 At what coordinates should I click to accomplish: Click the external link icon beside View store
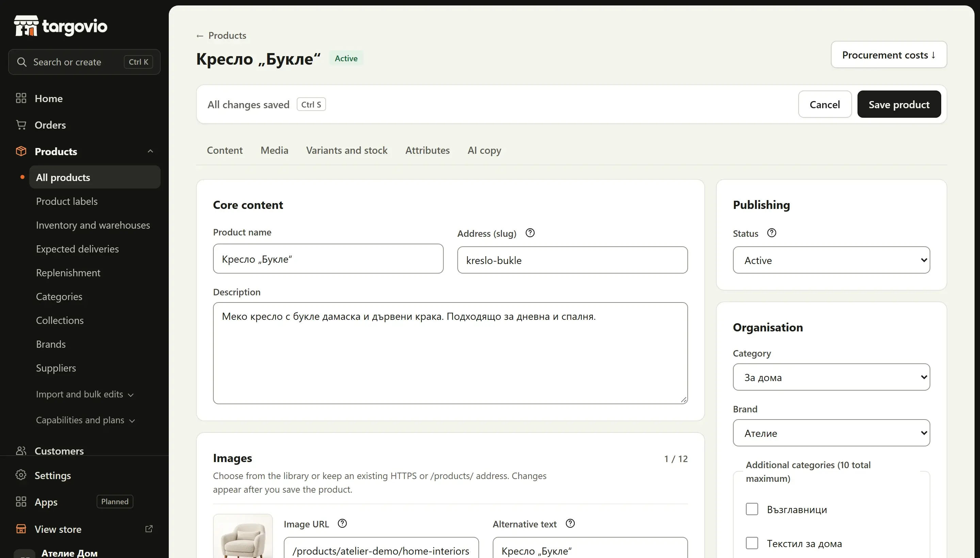149,529
